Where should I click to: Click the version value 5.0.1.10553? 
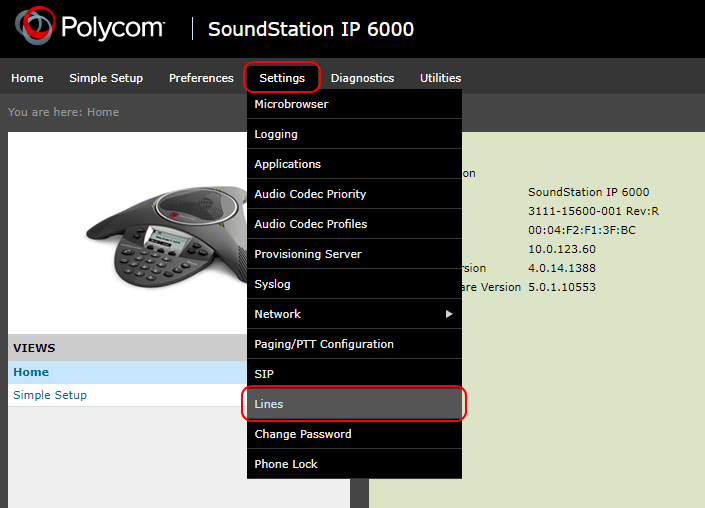[x=562, y=287]
